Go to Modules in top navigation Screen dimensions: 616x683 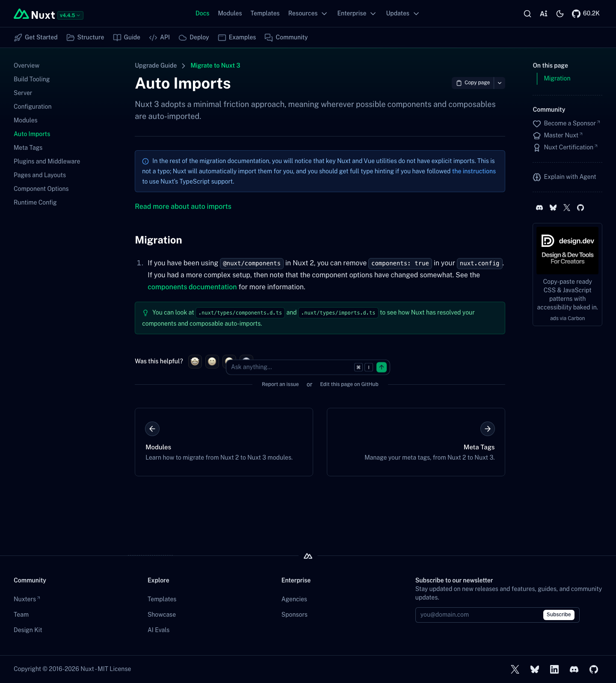pyautogui.click(x=230, y=14)
